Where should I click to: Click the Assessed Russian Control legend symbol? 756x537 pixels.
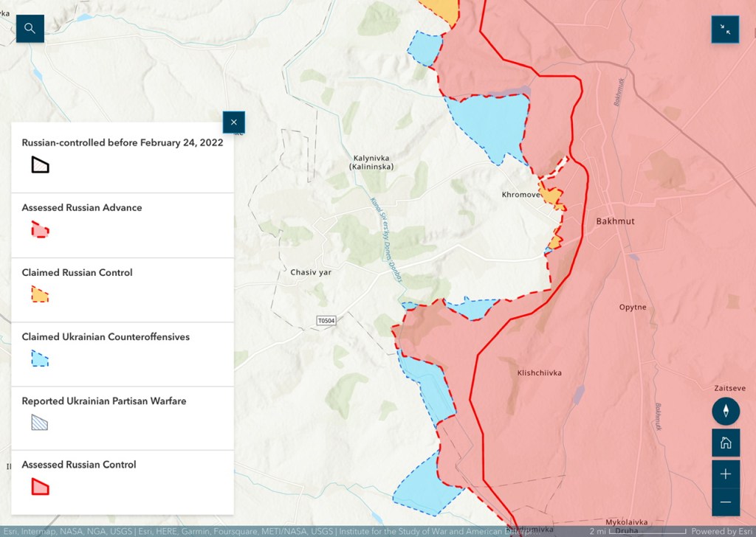click(x=40, y=487)
